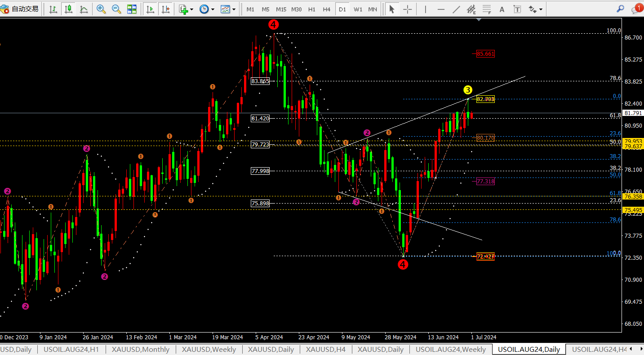Viewport: 644px width, 355px height.
Task: Open the add indicators list icon
Action: [x=183, y=9]
